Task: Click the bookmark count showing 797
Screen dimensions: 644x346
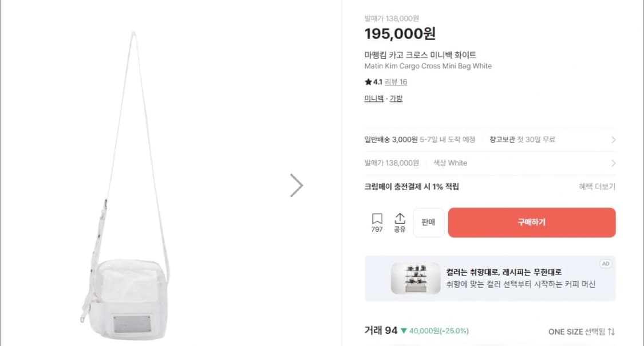Action: tap(378, 229)
